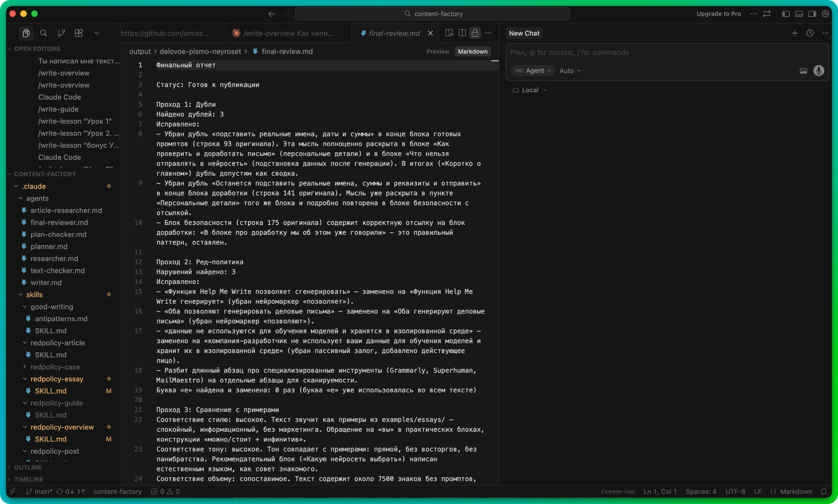The width and height of the screenshot is (838, 504).
Task: Click Upgrade to Pro
Action: click(x=719, y=14)
